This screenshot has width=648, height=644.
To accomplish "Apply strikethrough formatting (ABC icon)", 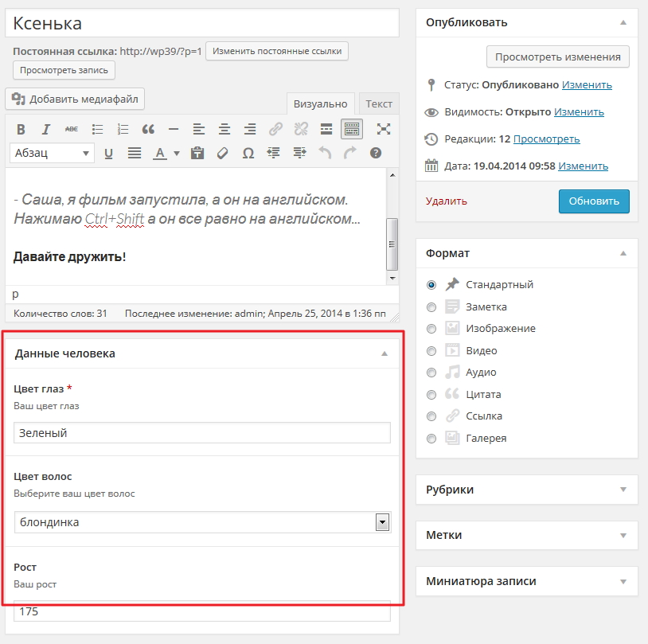I will tap(72, 130).
